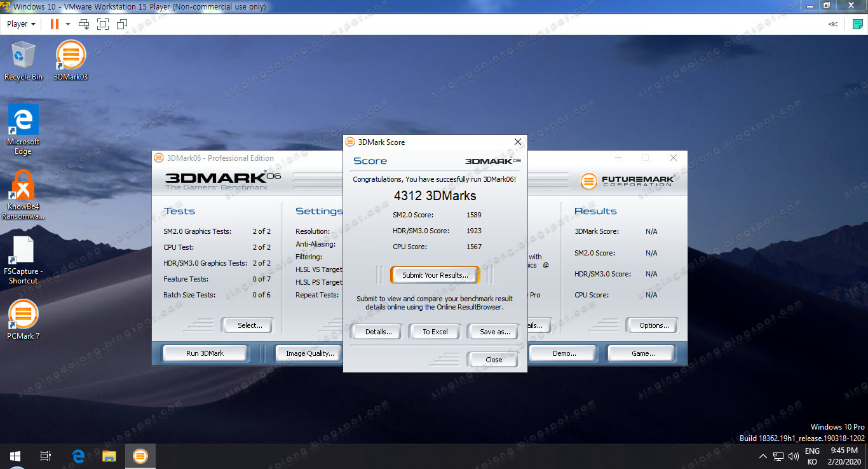Viewport: 868px width, 469px height.
Task: Click Feature Tests row label
Action: click(x=186, y=279)
